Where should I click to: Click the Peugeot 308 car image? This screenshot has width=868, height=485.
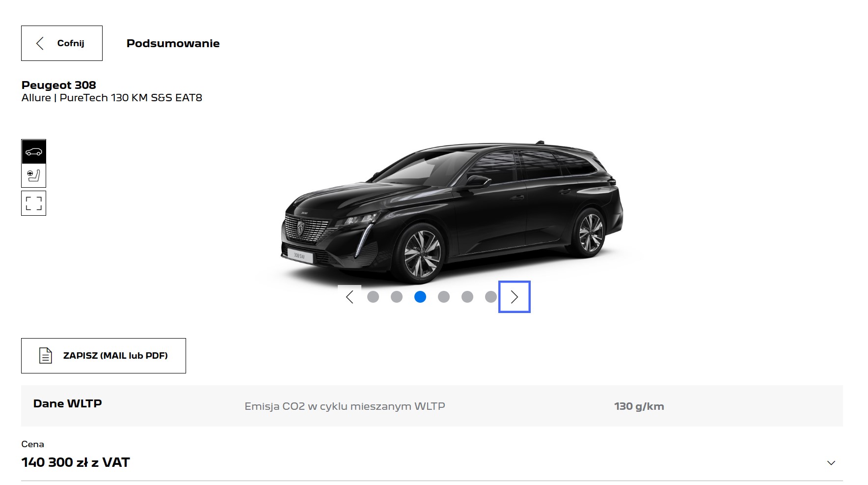click(452, 212)
